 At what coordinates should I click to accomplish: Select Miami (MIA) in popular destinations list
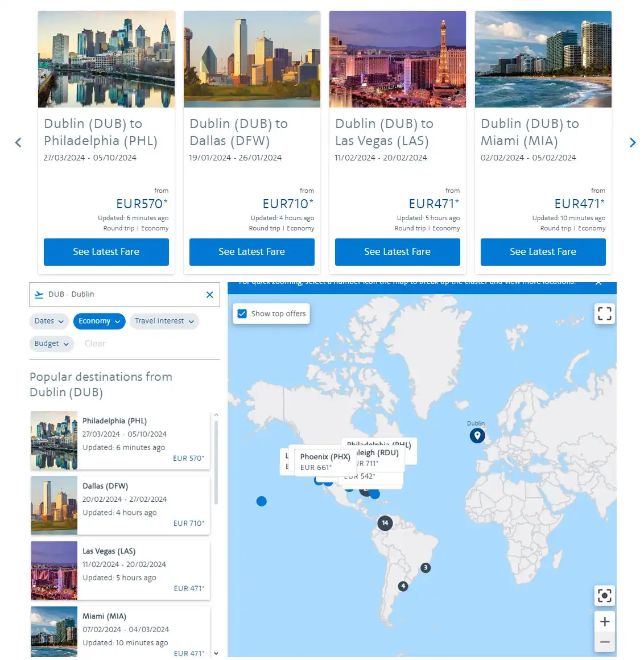121,632
